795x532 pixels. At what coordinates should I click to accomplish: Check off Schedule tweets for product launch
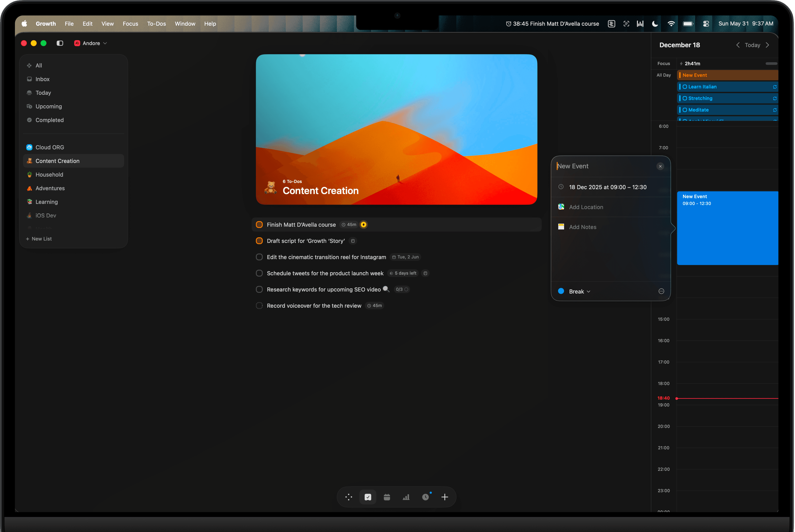click(x=259, y=273)
